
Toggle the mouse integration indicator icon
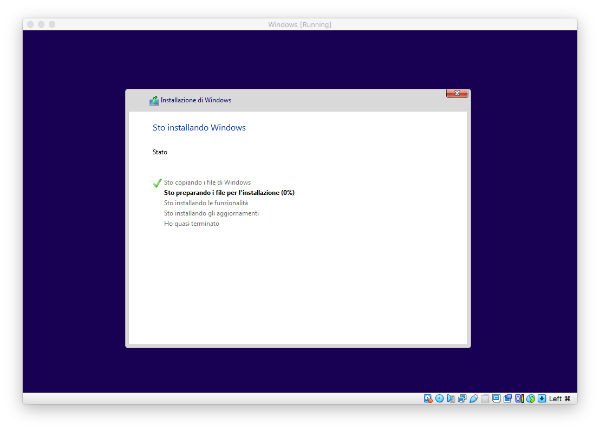[x=530, y=398]
